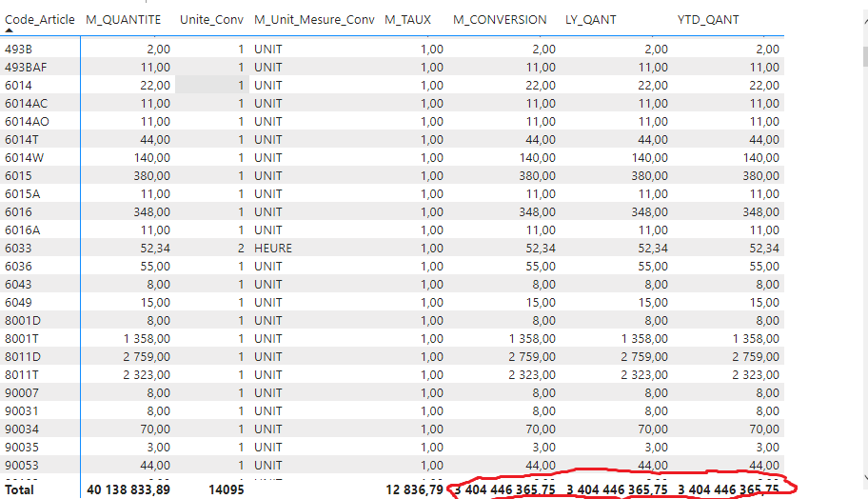Select article code 6014AO

(x=27, y=121)
